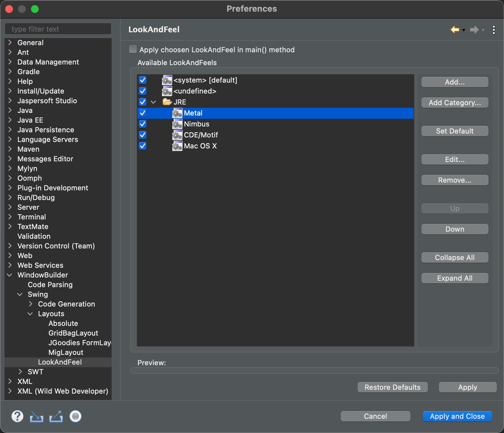The image size is (504, 433).
Task: Collapse the WindowBuilder tree node
Action: click(10, 275)
